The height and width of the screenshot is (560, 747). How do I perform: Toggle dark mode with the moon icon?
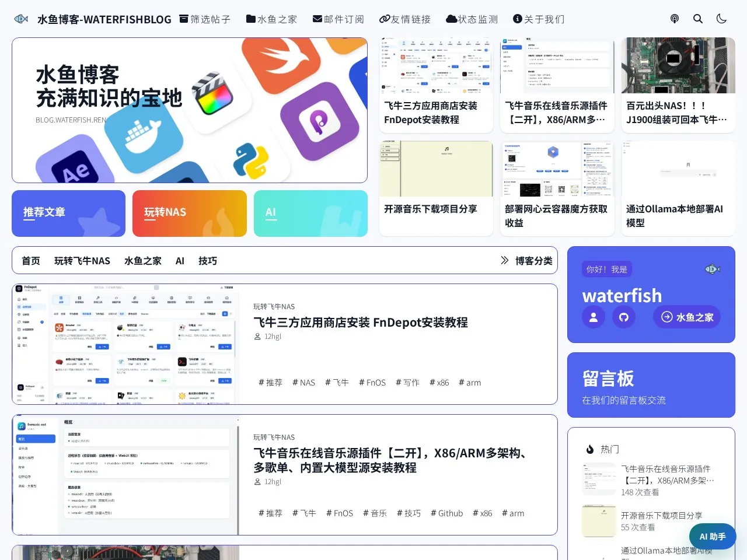point(721,19)
